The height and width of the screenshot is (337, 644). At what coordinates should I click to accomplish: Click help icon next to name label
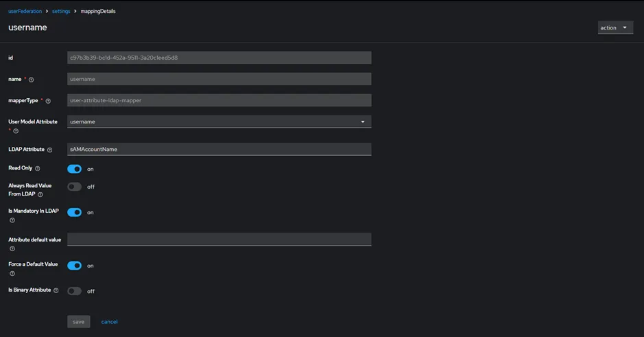point(32,80)
